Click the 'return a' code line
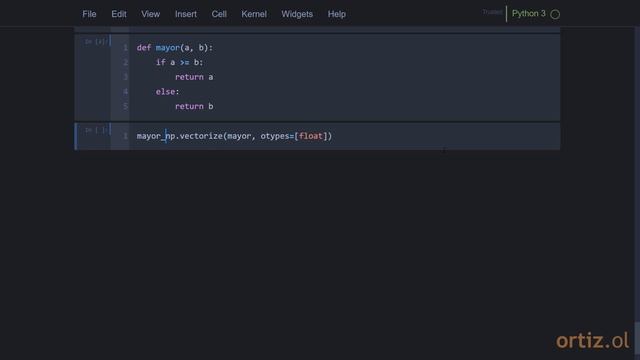Image resolution: width=640 pixels, height=360 pixels. 194,77
